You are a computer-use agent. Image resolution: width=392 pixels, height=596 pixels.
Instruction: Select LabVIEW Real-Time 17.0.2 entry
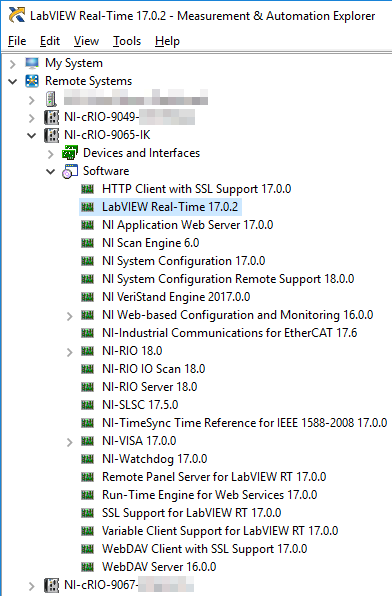click(170, 207)
